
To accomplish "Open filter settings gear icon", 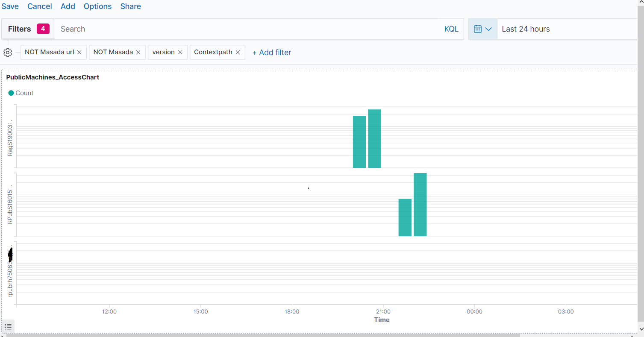I will click(8, 53).
